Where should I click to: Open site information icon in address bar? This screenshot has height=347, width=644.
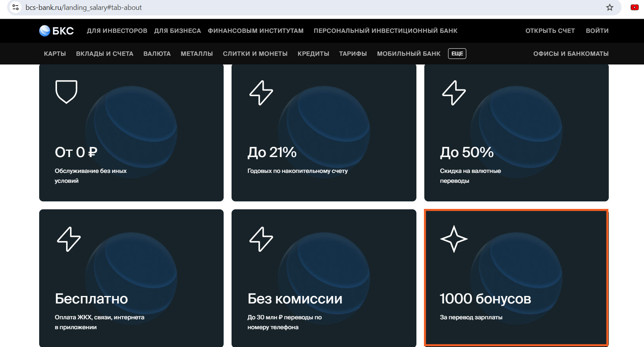[x=15, y=8]
